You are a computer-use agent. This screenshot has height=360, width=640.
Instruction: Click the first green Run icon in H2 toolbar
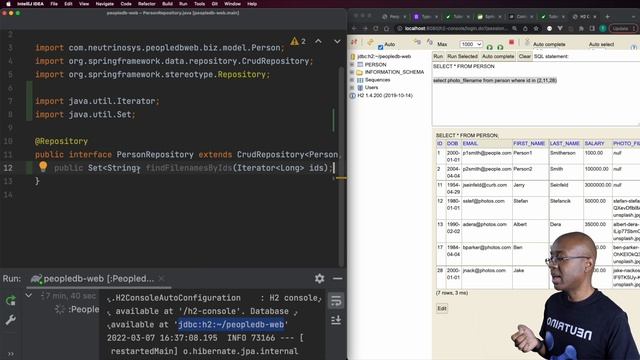[490, 46]
